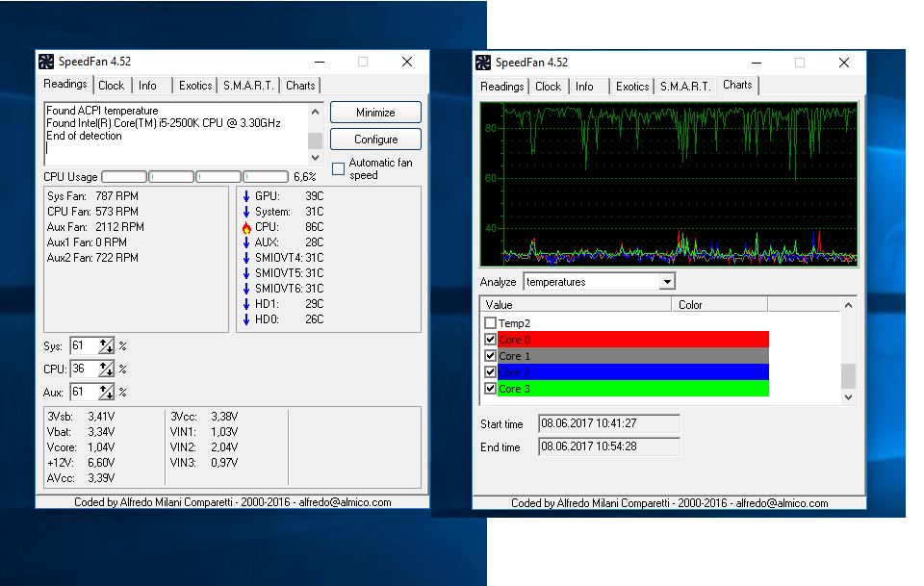Click the chart value list scroll-down arrow
The width and height of the screenshot is (924, 586).
848,397
